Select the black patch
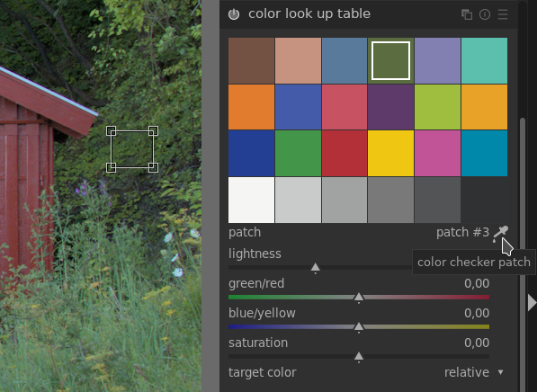 [x=484, y=200]
